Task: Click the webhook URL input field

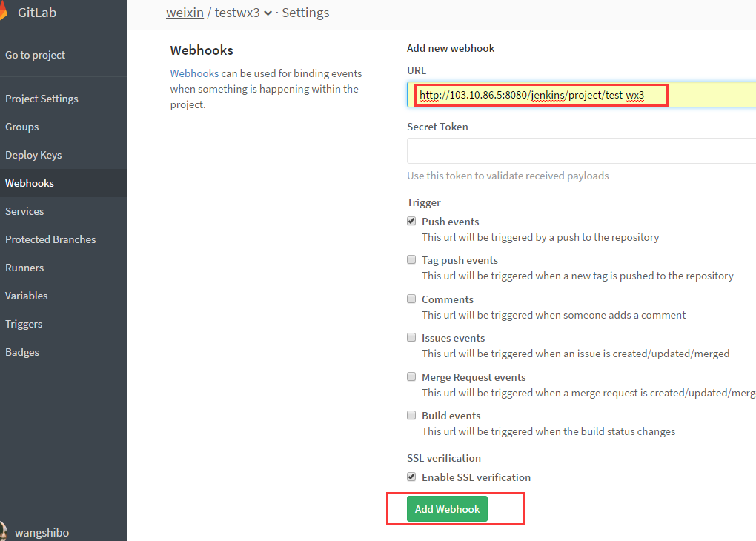Action: [582, 95]
